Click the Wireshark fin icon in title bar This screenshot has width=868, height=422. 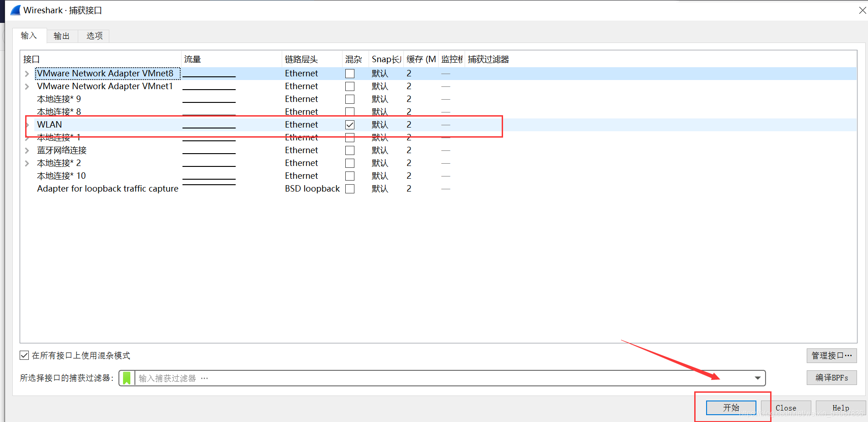click(16, 10)
